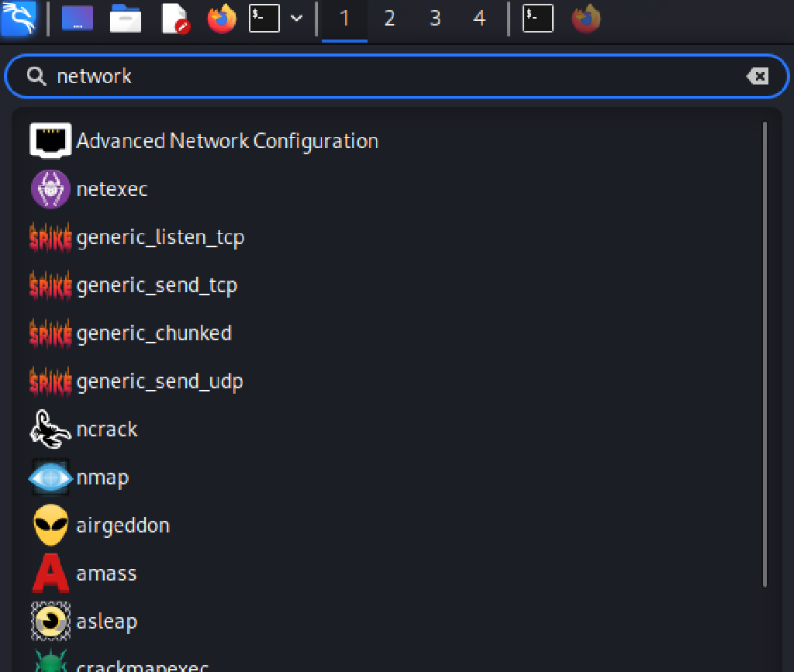Click the netexec spider icon

pyautogui.click(x=50, y=188)
